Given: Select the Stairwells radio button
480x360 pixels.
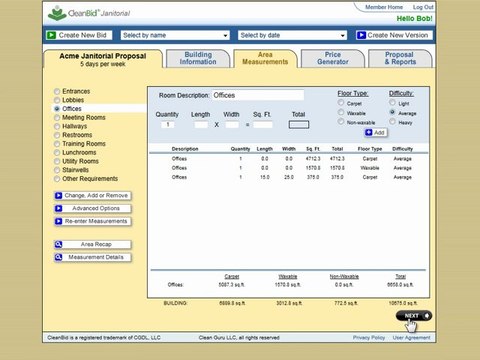Looking at the screenshot, I should click(57, 170).
